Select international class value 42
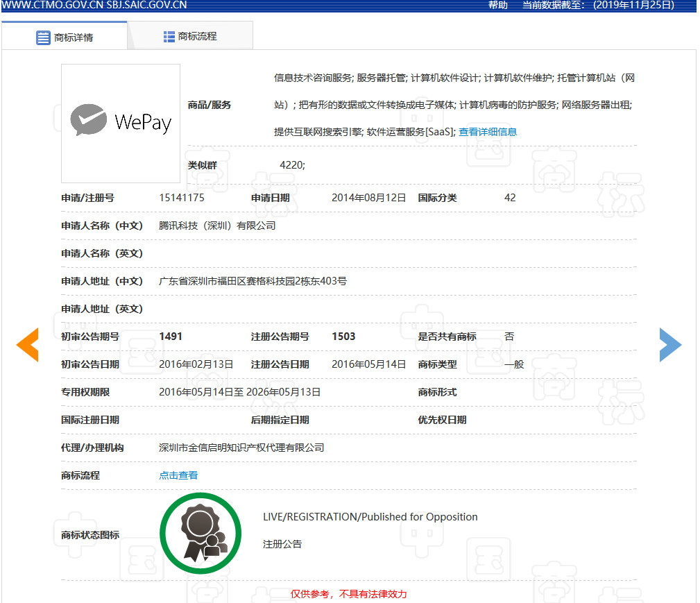This screenshot has width=700, height=603. (x=510, y=198)
